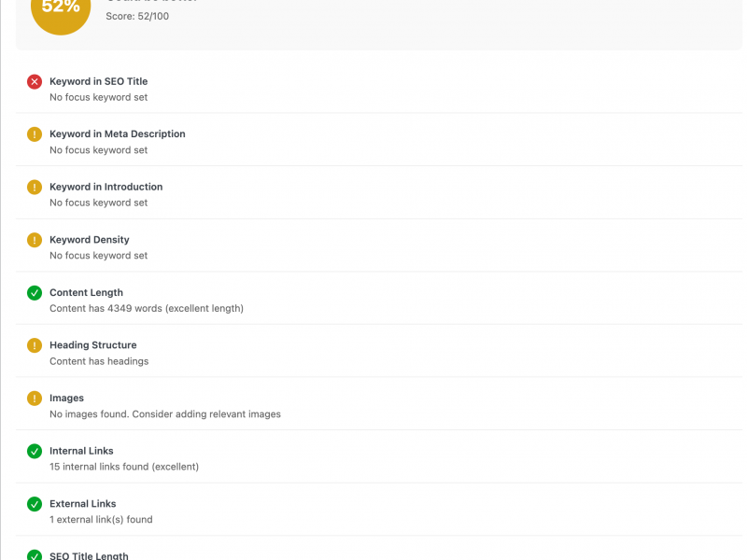Select the Content Length result row
Image resolution: width=747 pixels, height=560 pixels.
click(373, 300)
